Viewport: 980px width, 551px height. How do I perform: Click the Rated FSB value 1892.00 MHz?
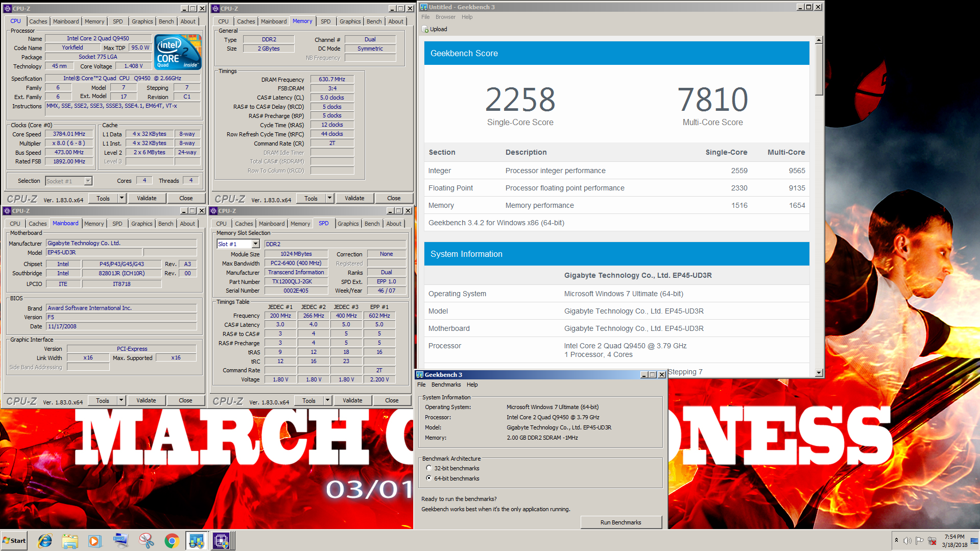click(69, 161)
